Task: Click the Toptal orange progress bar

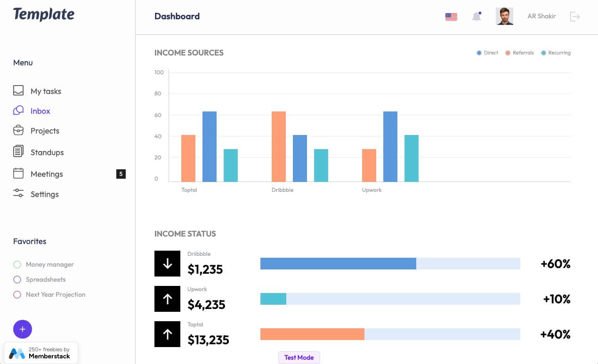Action: [x=312, y=334]
